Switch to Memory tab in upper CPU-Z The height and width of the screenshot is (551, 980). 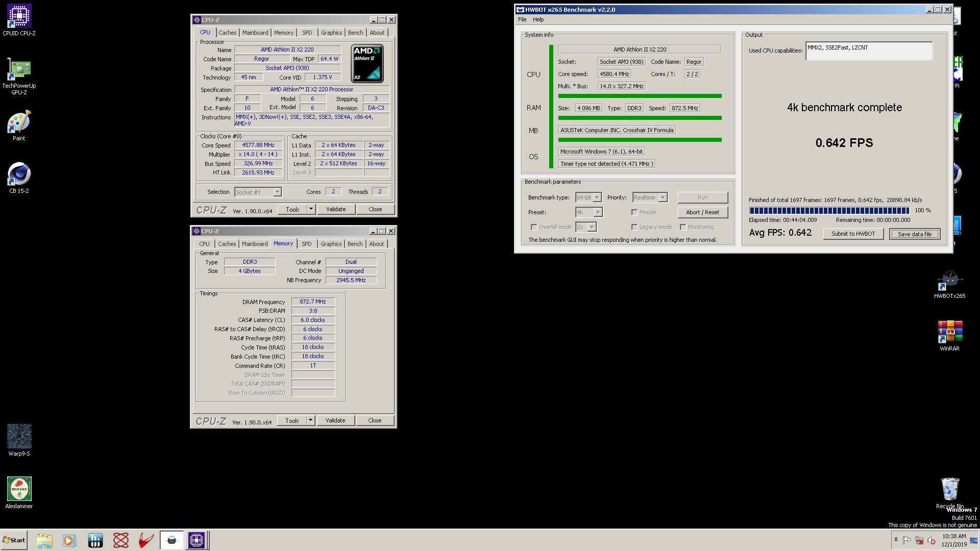coord(284,33)
